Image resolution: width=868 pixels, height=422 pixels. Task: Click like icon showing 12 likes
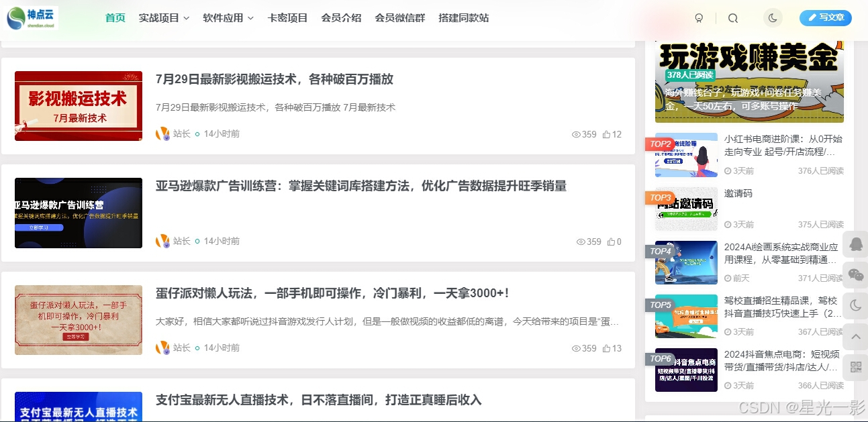[x=606, y=134]
